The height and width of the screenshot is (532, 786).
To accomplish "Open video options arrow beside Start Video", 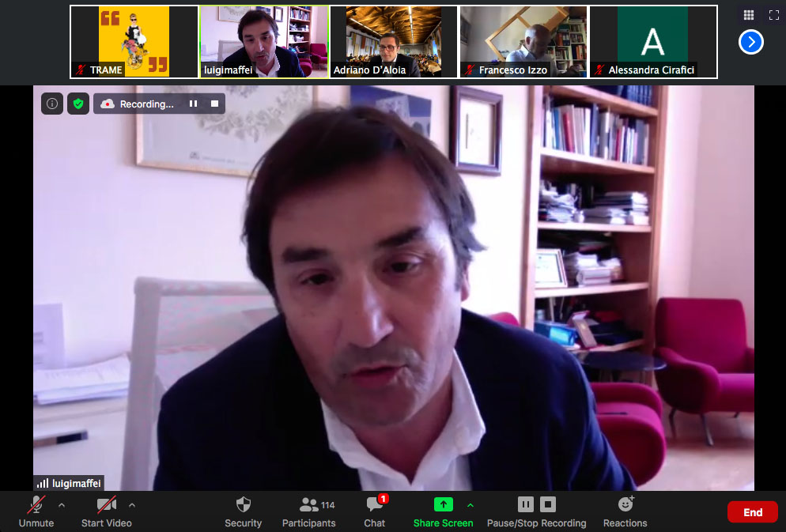I will tap(132, 505).
